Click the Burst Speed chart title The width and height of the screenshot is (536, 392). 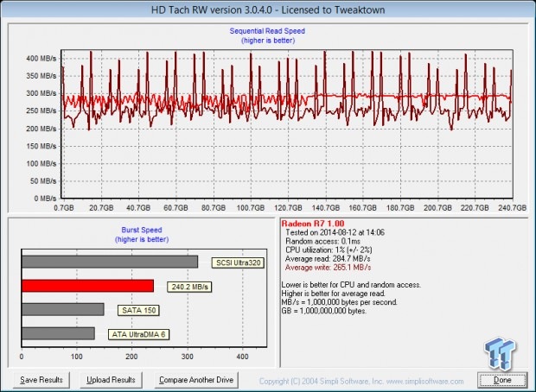click(x=142, y=230)
